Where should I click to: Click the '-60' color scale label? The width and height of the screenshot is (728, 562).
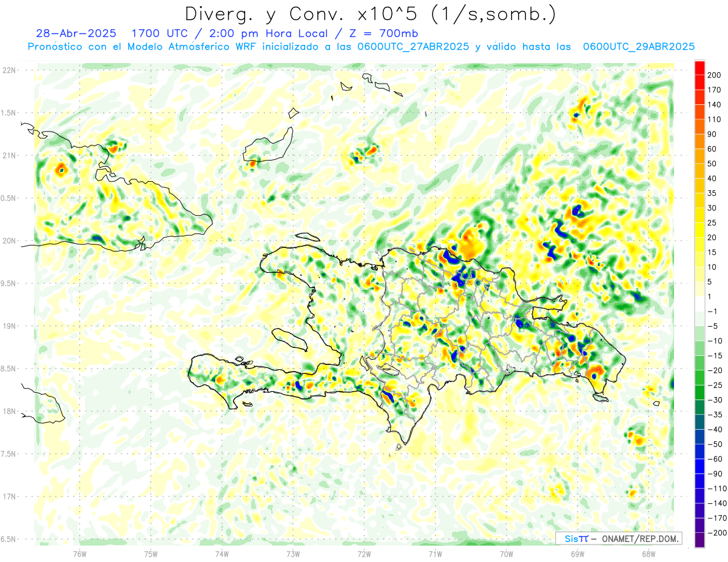click(x=715, y=459)
